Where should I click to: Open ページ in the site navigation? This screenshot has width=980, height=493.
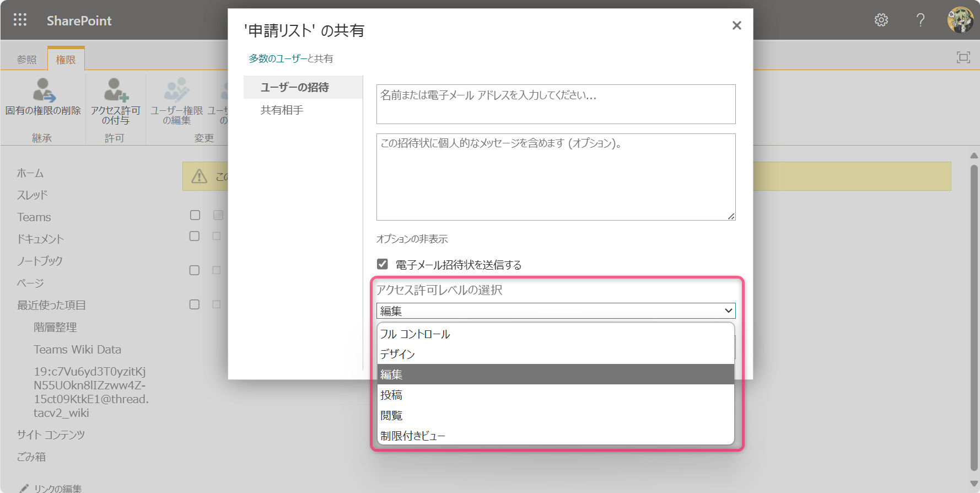tap(30, 283)
